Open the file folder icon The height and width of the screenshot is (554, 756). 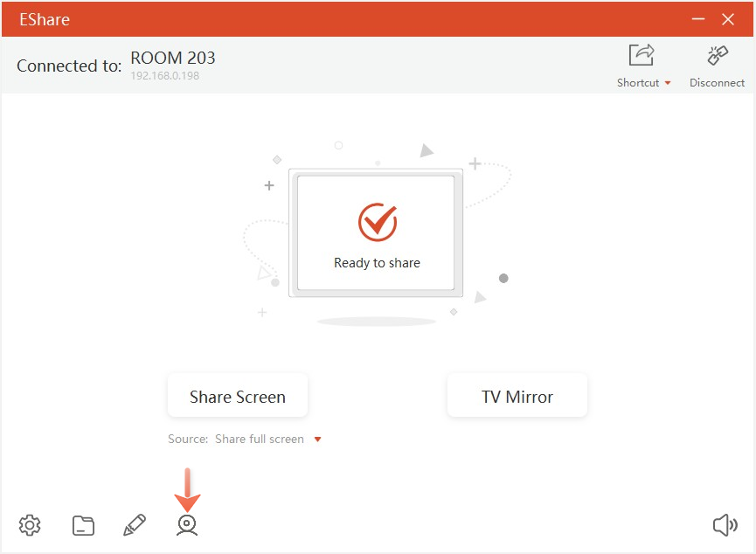pos(83,525)
